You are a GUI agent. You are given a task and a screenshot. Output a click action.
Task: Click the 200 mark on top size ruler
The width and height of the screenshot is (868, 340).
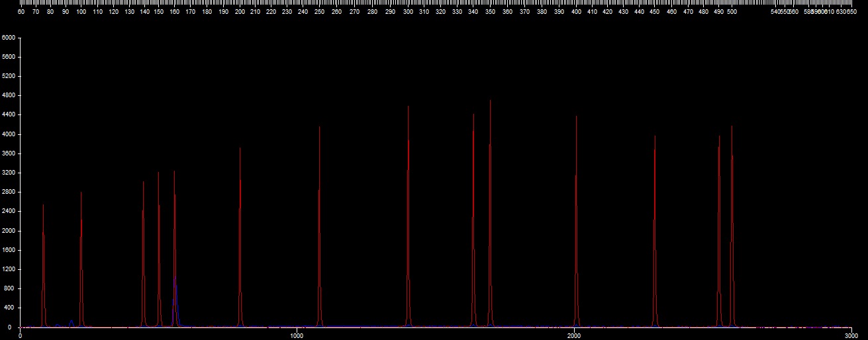[240, 12]
